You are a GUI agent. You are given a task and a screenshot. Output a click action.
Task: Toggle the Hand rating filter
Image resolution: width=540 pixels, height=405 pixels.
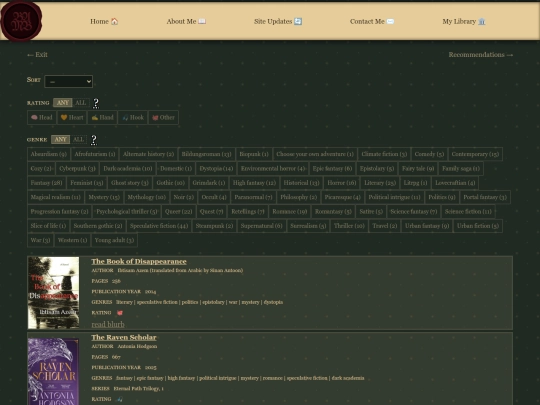[x=102, y=117]
